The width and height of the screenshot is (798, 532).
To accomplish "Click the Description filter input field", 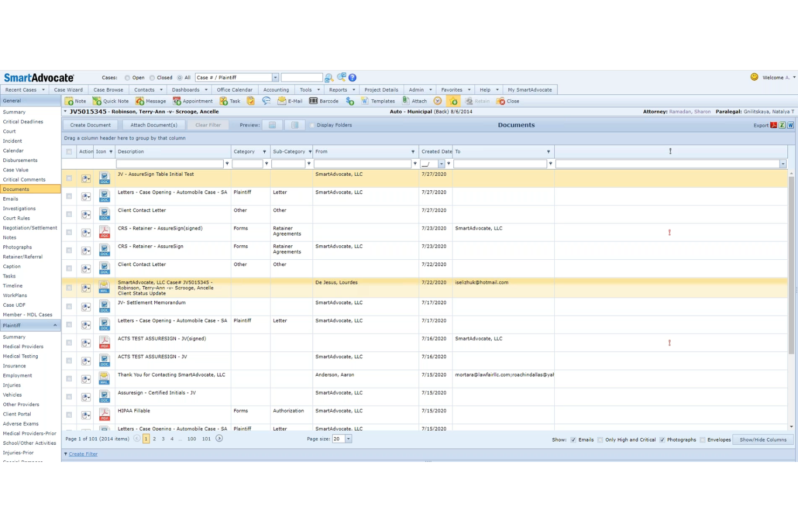I will 170,164.
